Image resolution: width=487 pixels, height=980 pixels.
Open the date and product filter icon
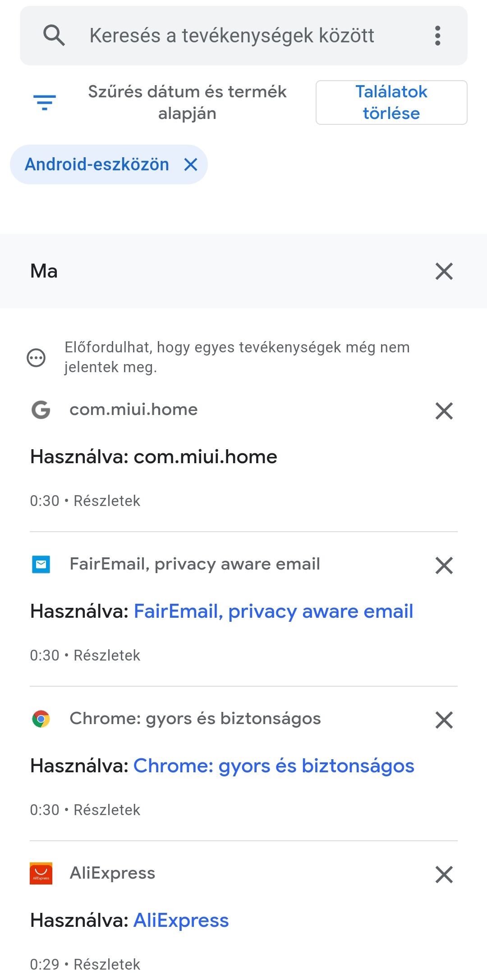point(45,102)
